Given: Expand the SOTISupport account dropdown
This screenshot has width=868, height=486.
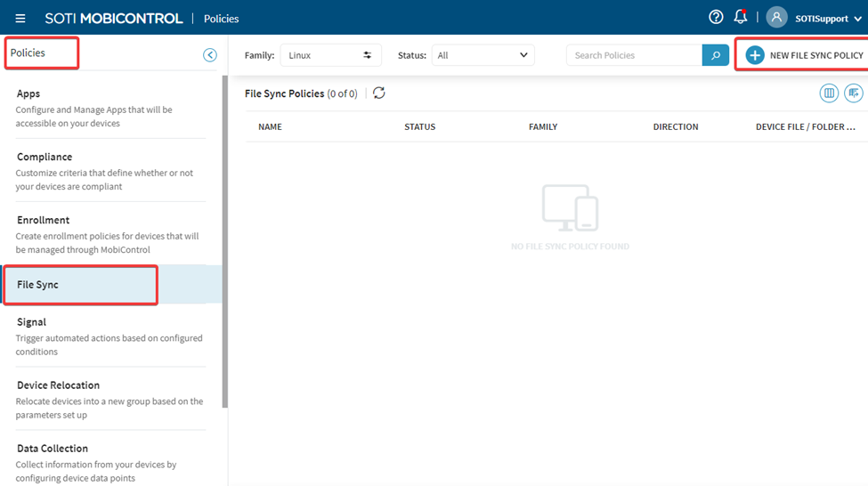Looking at the screenshot, I should 828,19.
